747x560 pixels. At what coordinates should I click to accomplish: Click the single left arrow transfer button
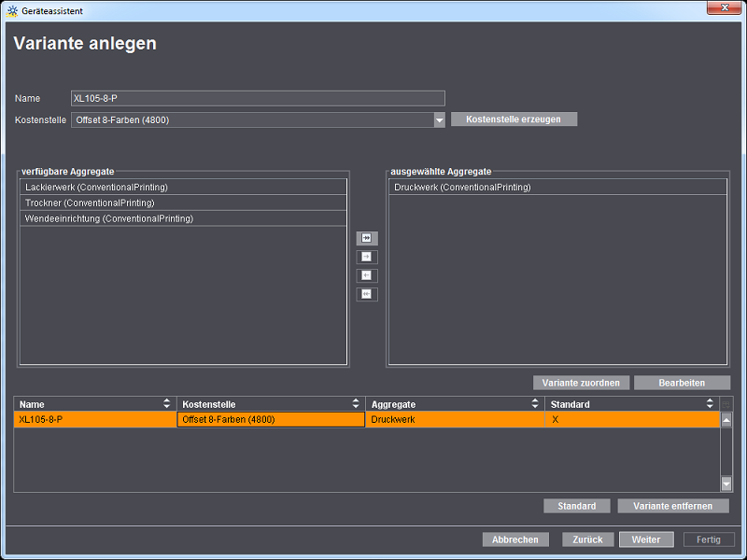(x=367, y=275)
